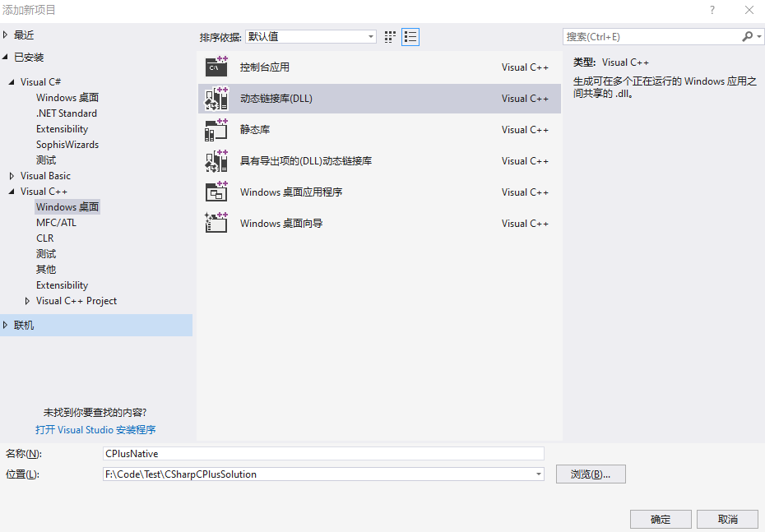Expand the Visual C++ Project node
765x532 pixels.
[27, 301]
